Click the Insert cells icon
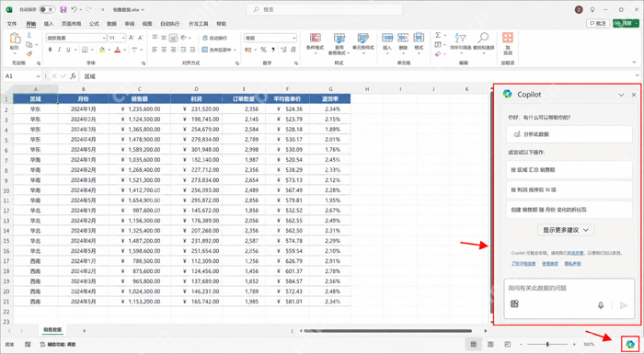The image size is (644, 354). [387, 38]
